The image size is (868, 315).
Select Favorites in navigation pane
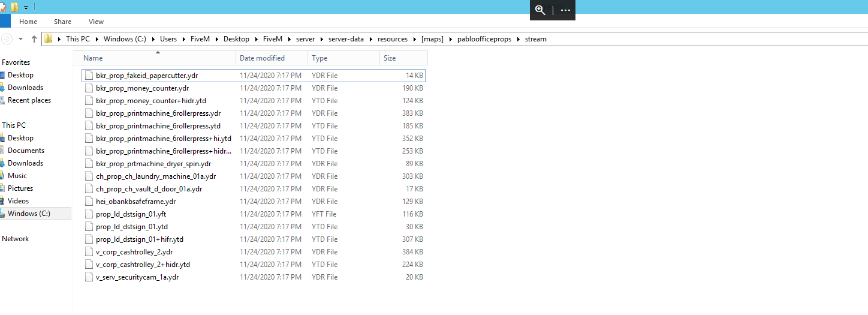point(16,62)
